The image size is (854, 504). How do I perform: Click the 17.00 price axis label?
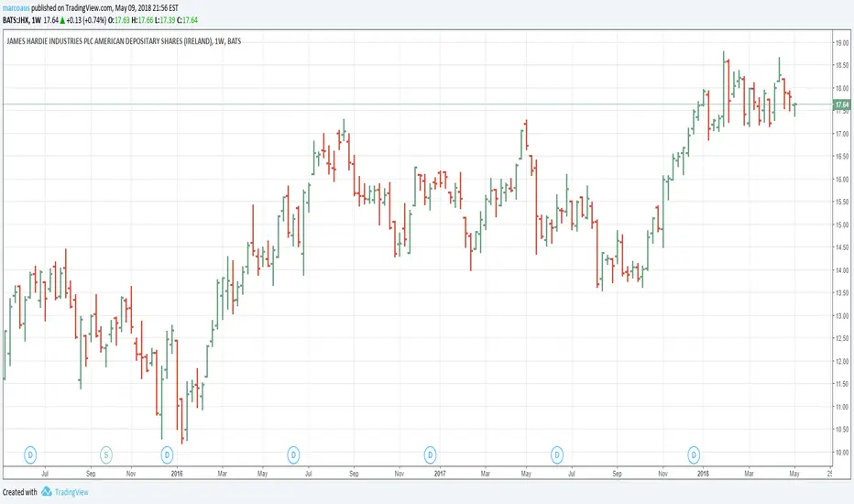click(842, 134)
